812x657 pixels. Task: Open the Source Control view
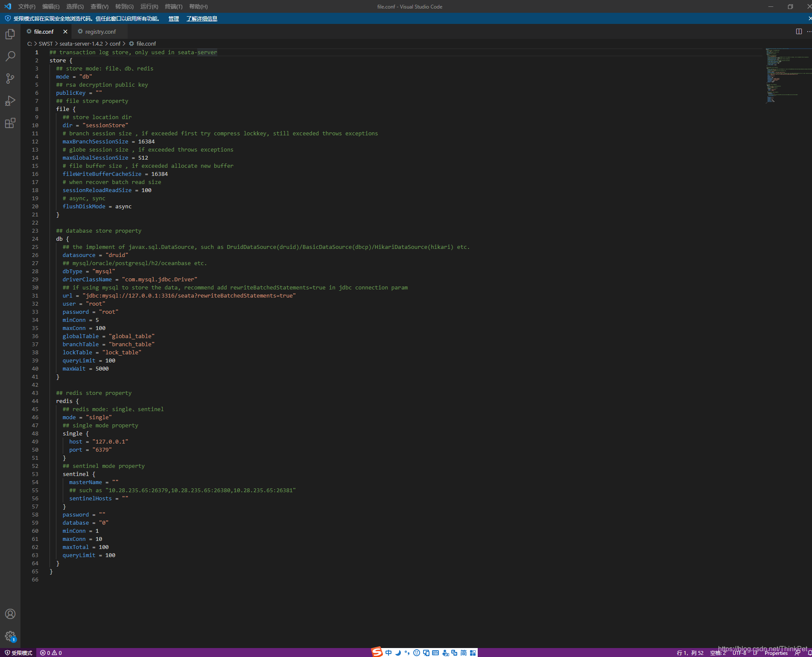coord(10,78)
